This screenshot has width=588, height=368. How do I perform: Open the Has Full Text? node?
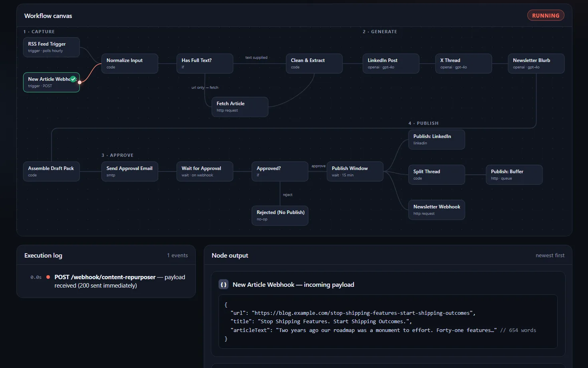(205, 64)
